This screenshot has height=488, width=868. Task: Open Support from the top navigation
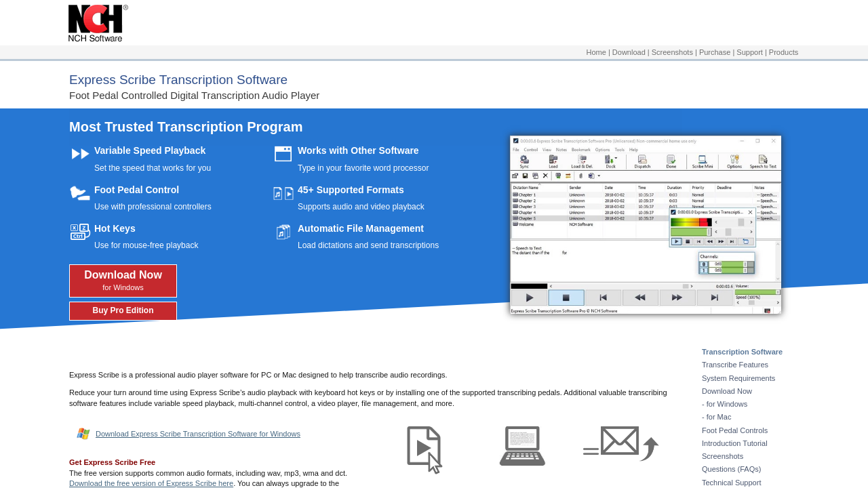point(749,52)
